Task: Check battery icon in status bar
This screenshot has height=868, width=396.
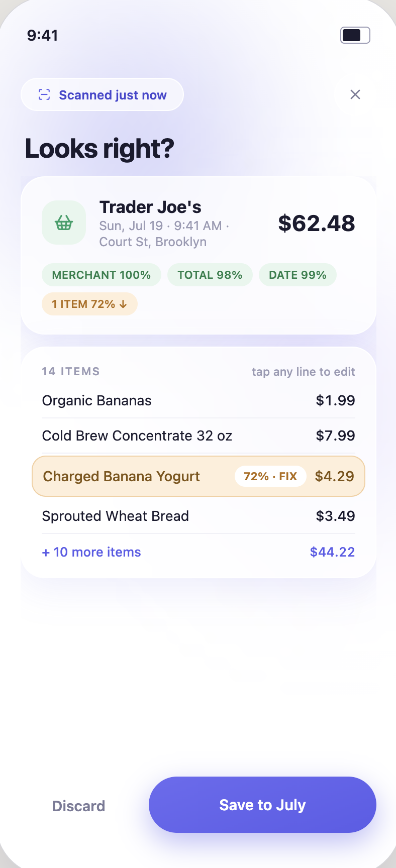Action: point(355,35)
